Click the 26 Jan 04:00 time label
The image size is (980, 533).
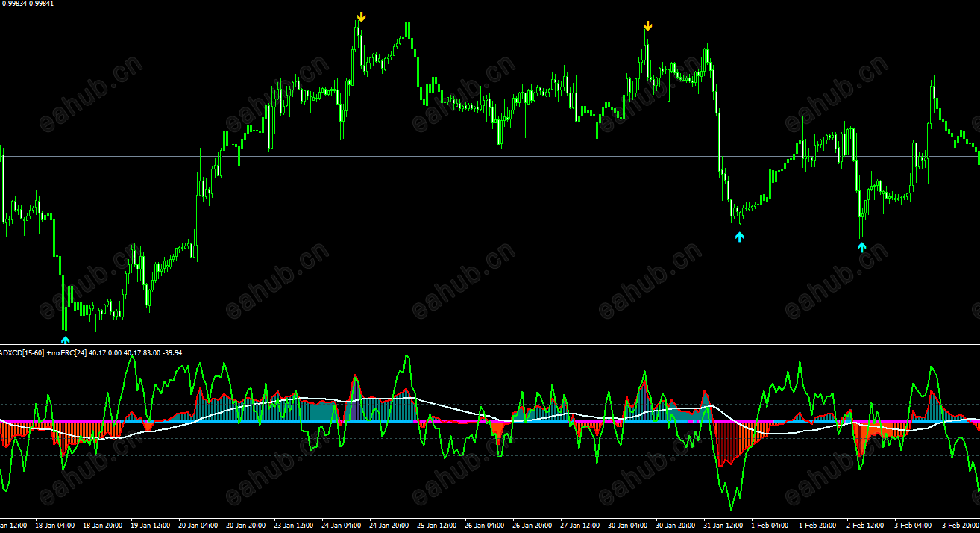(x=485, y=526)
